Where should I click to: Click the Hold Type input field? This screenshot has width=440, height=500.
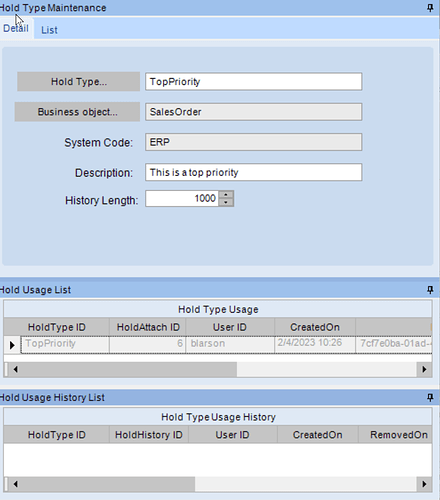(x=254, y=82)
